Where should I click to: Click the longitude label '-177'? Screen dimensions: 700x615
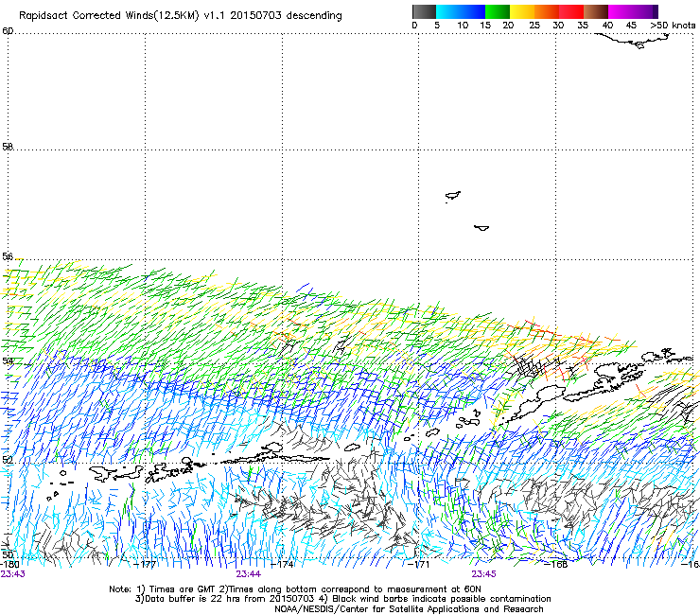coord(146,564)
